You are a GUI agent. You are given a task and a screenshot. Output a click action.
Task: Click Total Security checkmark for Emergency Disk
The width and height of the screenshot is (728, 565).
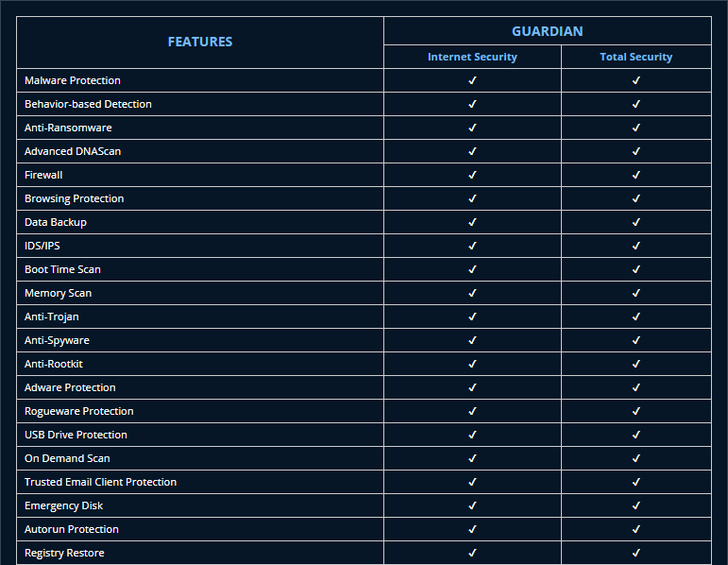tap(636, 505)
